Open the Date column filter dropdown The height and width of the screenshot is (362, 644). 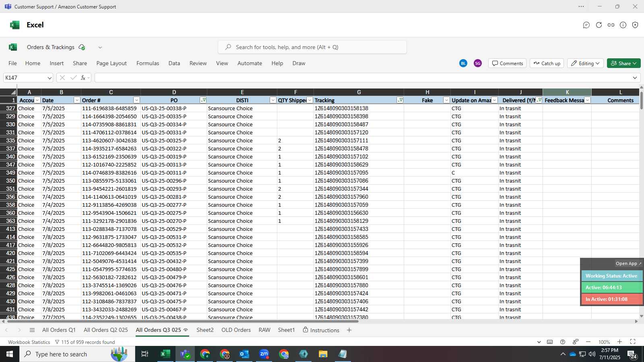tap(77, 100)
